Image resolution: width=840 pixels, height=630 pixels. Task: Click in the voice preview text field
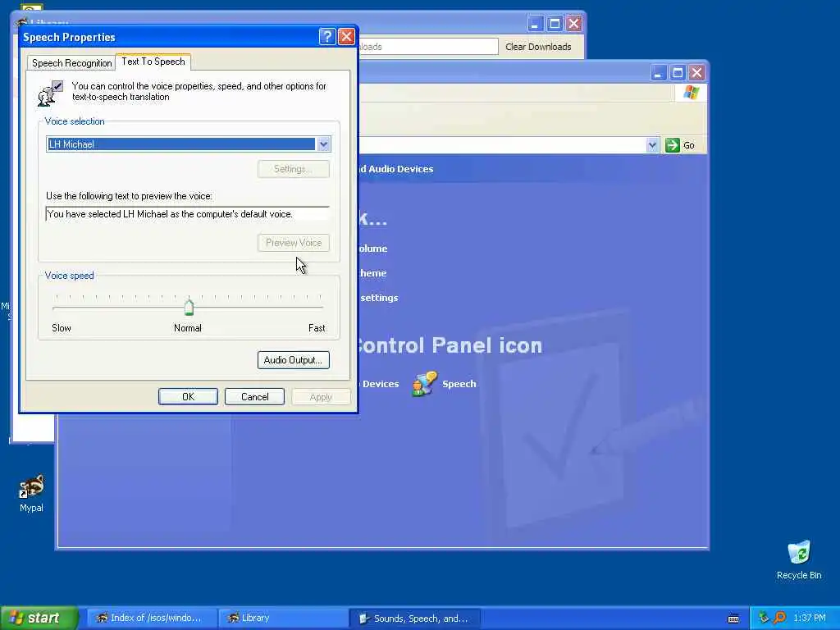pos(188,214)
